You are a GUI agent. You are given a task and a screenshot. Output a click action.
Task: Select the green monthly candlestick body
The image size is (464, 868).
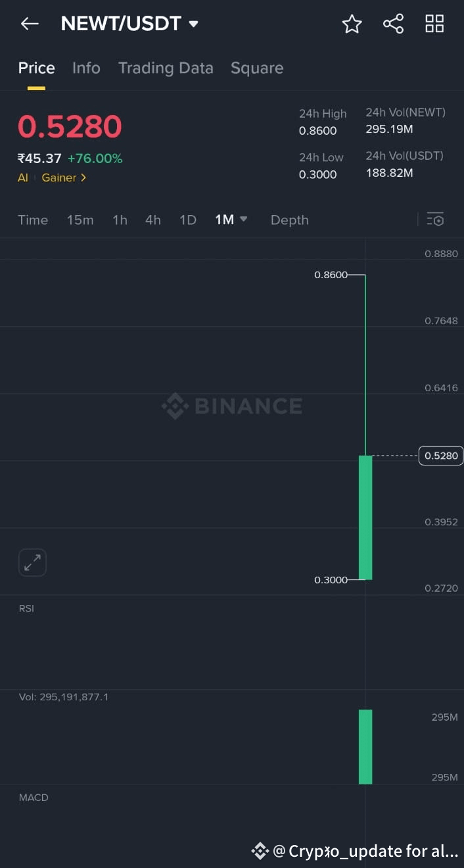tap(365, 518)
